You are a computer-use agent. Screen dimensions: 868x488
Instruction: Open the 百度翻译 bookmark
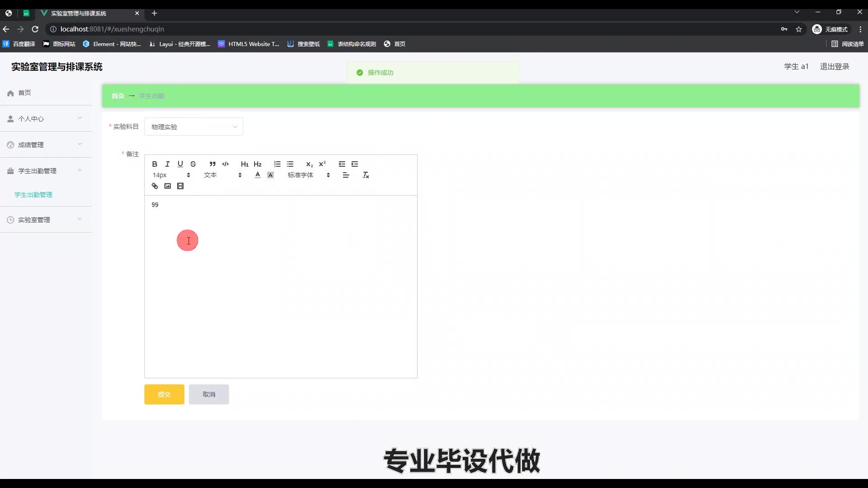click(19, 44)
